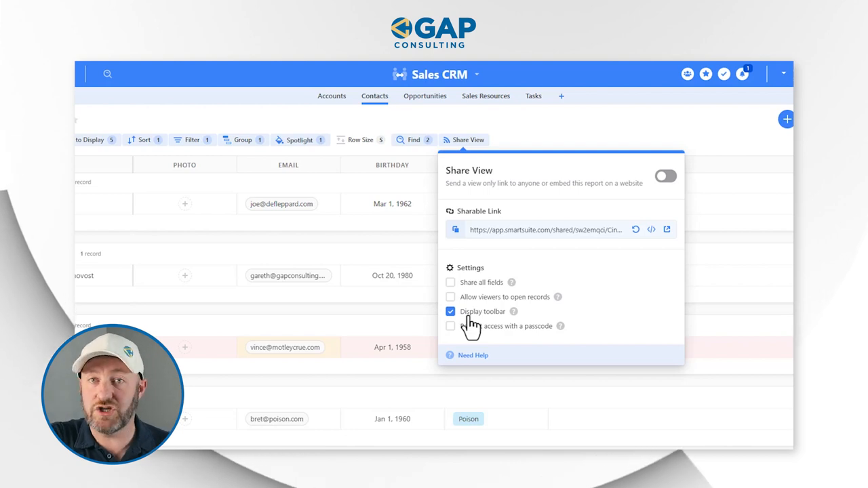Help icon beside passcode option
Image resolution: width=868 pixels, height=488 pixels.
click(560, 326)
